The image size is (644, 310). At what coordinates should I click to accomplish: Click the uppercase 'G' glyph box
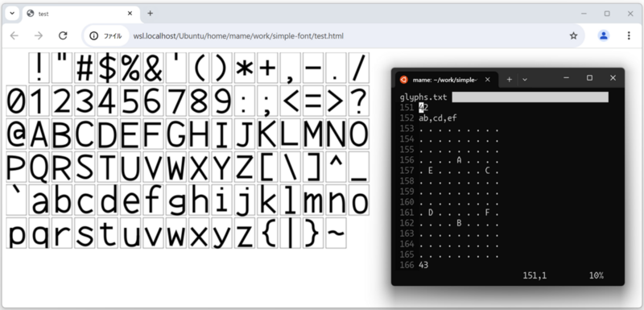coord(176,134)
